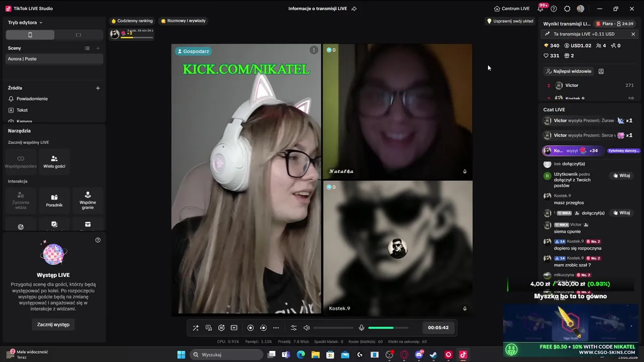
Task: Open the Windows Start button
Action: 181,355
